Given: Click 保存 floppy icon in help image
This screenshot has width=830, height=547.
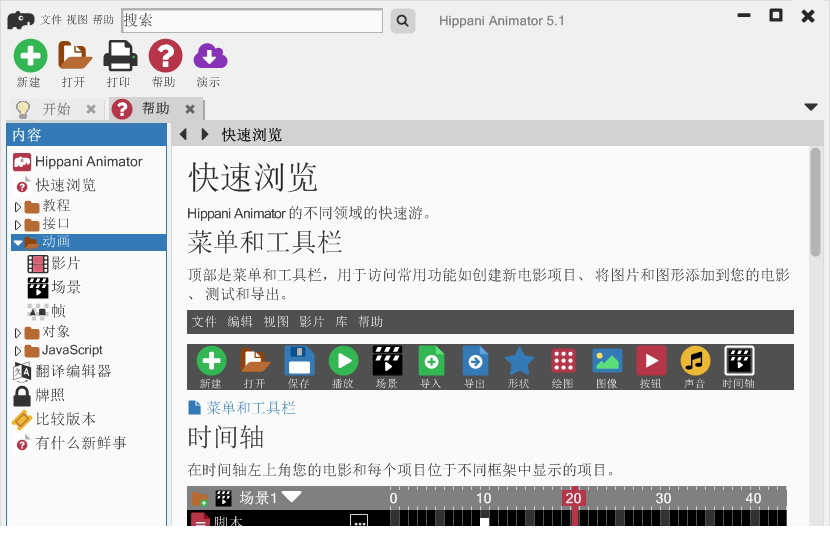Looking at the screenshot, I should coord(299,361).
